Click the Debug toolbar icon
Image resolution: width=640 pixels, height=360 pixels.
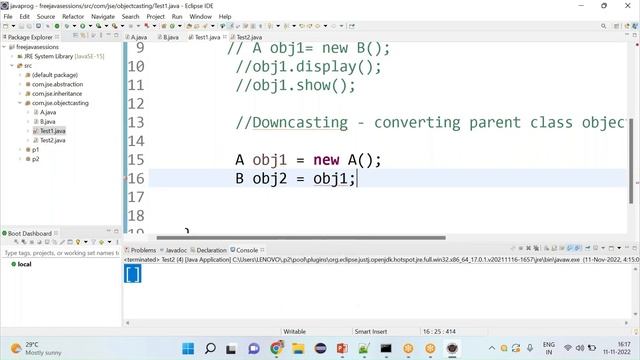[x=67, y=26]
